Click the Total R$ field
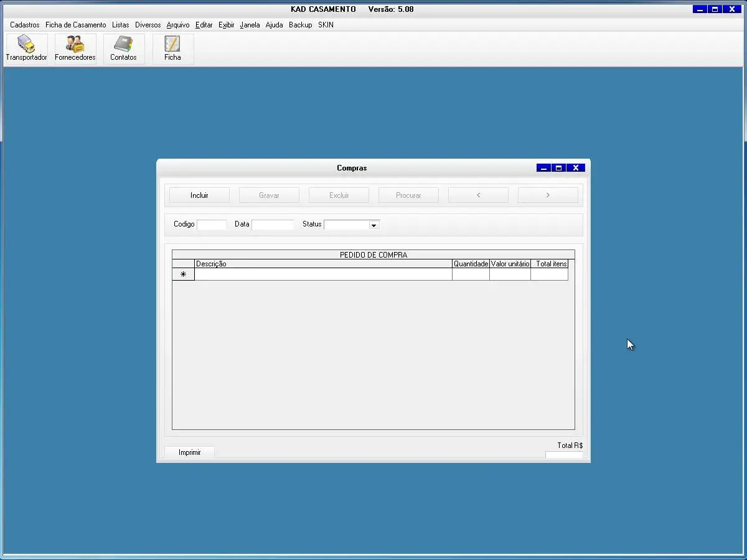Image resolution: width=747 pixels, height=560 pixels. [x=563, y=455]
